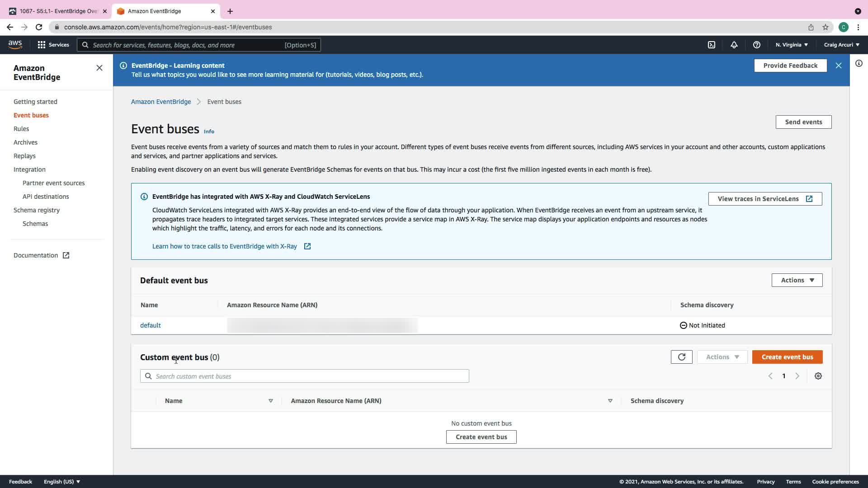Open the side info panel icon
The image size is (868, 488).
(859, 63)
